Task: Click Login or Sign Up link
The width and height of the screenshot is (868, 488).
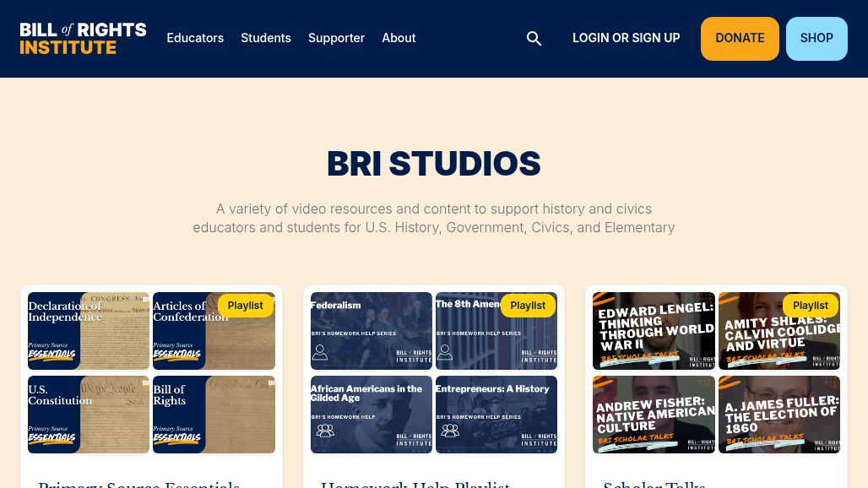Action: click(626, 38)
